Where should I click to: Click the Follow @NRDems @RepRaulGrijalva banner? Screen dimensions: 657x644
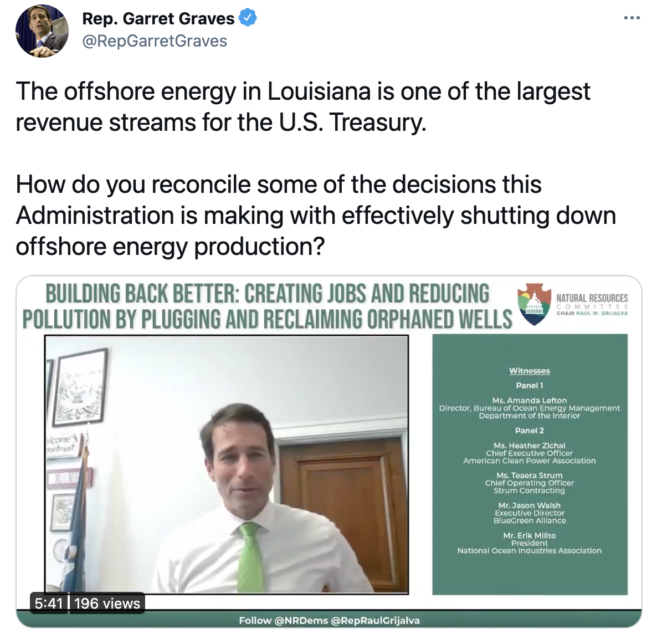click(x=330, y=621)
